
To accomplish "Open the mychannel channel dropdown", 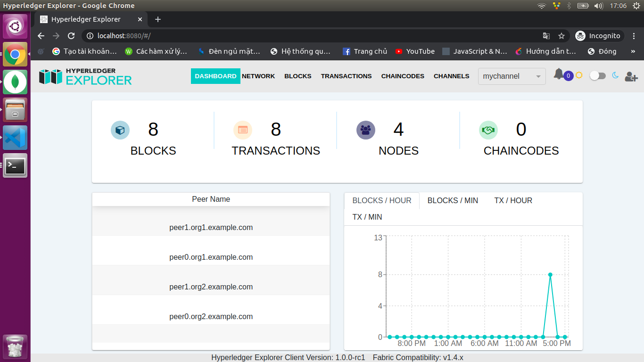I will (x=512, y=76).
